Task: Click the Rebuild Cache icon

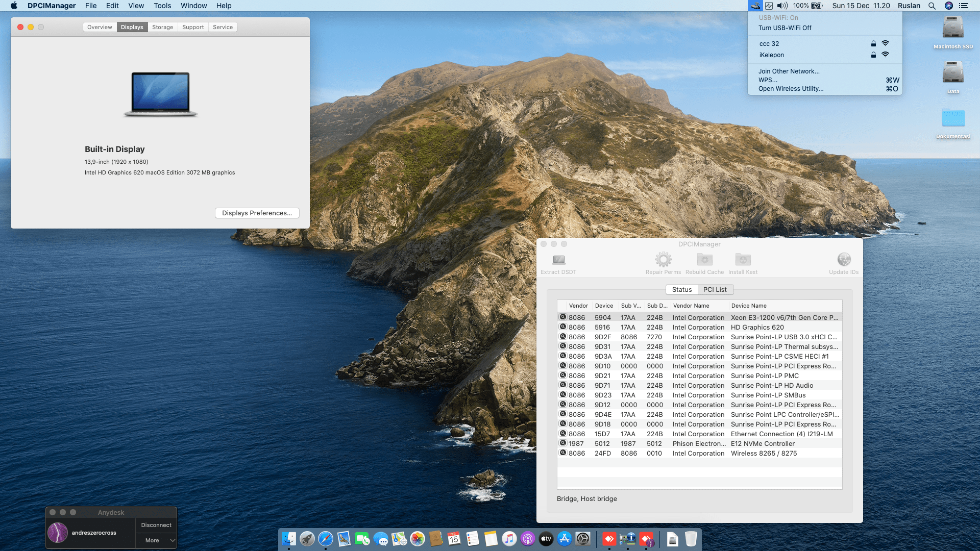Action: 704,260
